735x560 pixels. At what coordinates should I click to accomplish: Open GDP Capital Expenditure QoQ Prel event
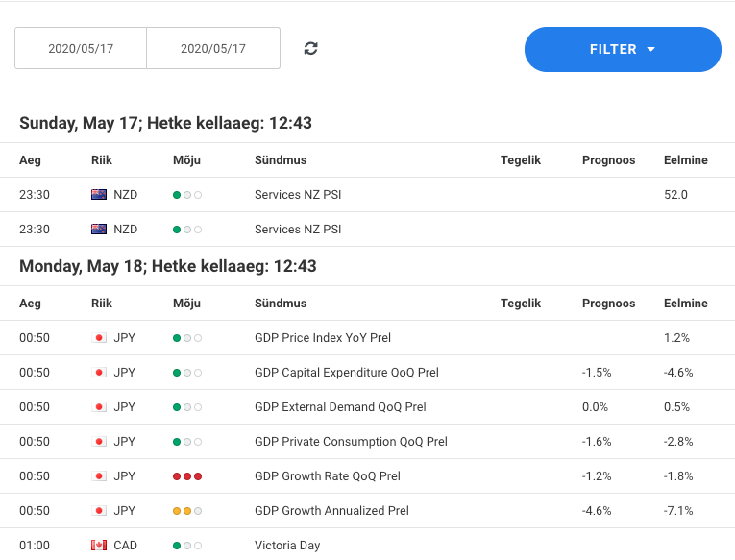347,373
